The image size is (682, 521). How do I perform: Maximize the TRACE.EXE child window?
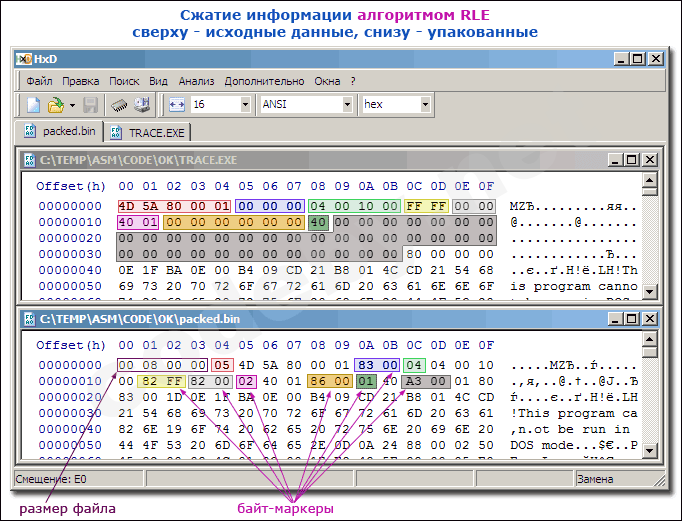tap(632, 160)
